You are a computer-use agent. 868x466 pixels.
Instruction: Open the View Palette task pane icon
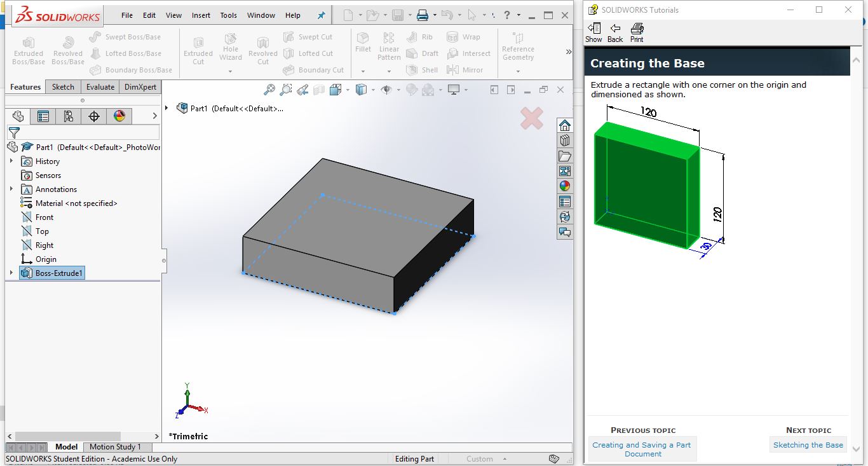click(x=564, y=171)
